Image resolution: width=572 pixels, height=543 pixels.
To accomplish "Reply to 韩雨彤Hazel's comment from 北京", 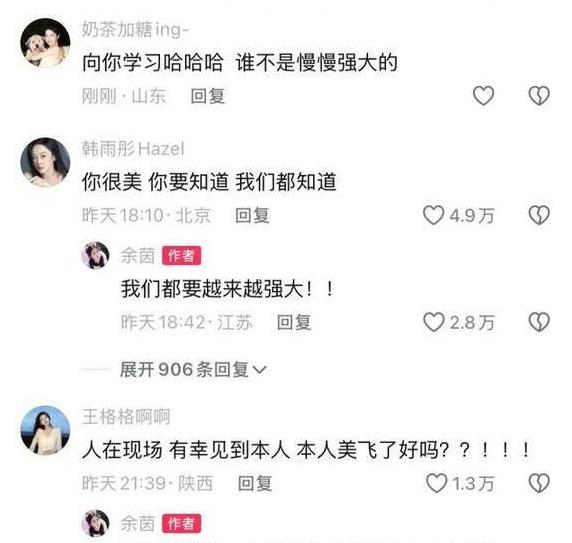I will (252, 216).
